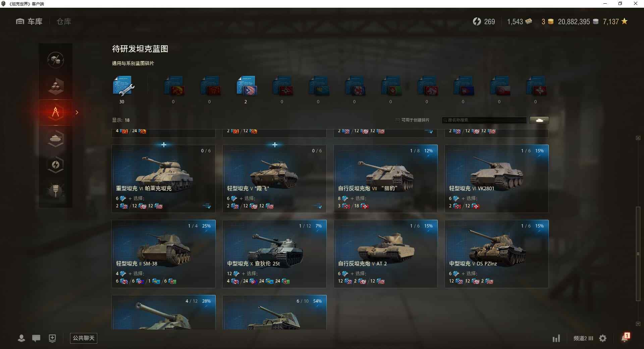The height and width of the screenshot is (349, 644).
Task: Enable the 可用于创建碎片 checkbox
Action: click(x=398, y=120)
